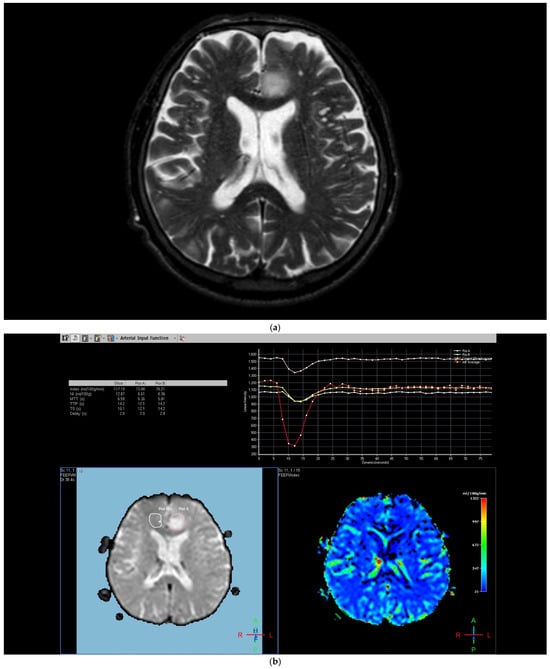The image size is (550, 669).
Task: Click the orientation marker in the grayscale viewport
Action: point(256,635)
